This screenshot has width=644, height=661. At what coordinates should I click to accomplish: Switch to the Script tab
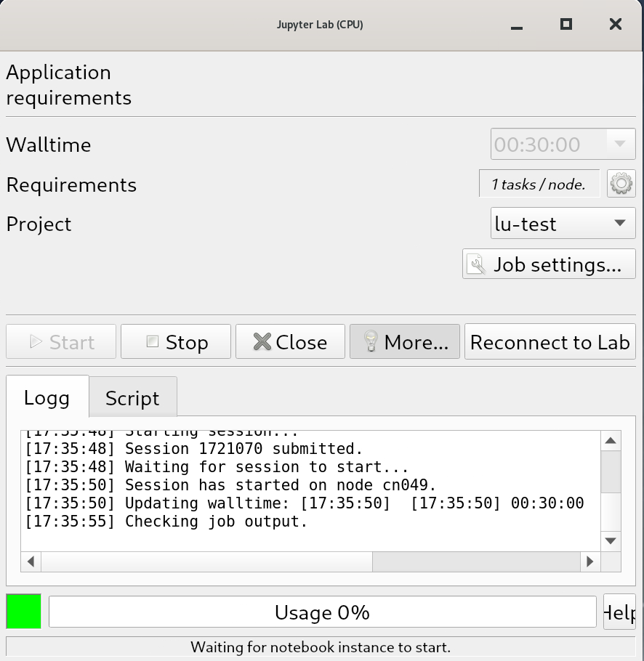132,398
